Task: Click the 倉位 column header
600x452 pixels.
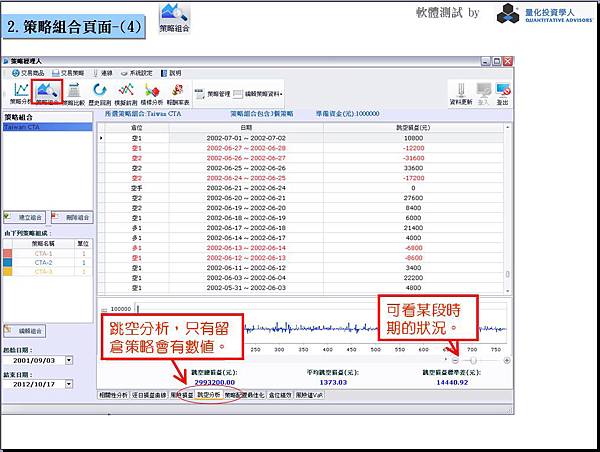Action: click(x=137, y=127)
